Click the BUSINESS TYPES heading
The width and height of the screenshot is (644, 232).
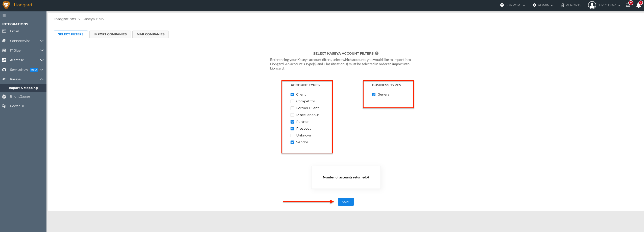[x=386, y=85]
